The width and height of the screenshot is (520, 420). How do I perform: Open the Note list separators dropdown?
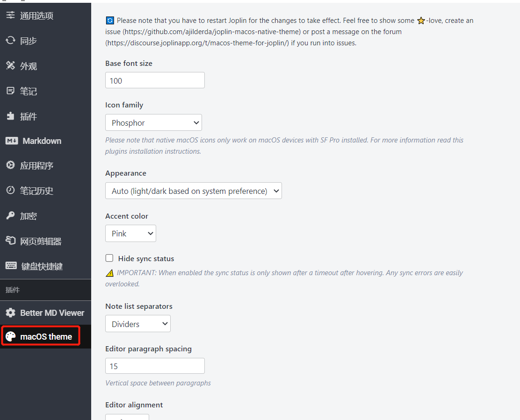point(137,324)
